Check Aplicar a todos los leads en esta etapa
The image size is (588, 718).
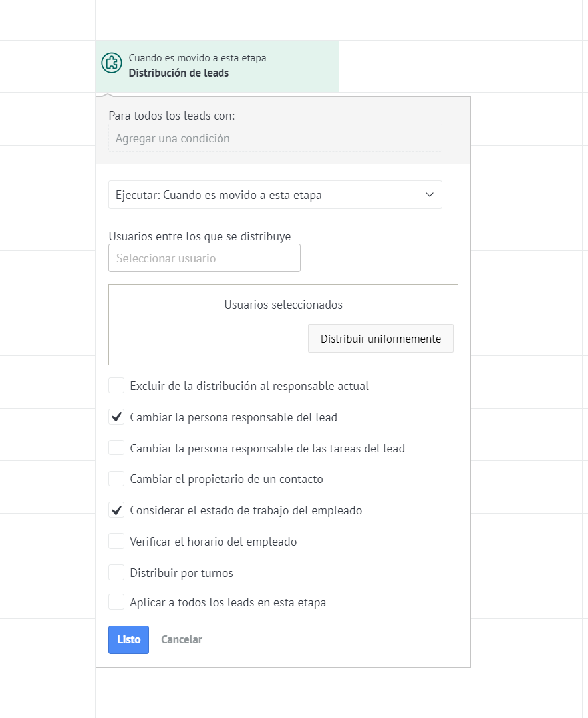(116, 603)
